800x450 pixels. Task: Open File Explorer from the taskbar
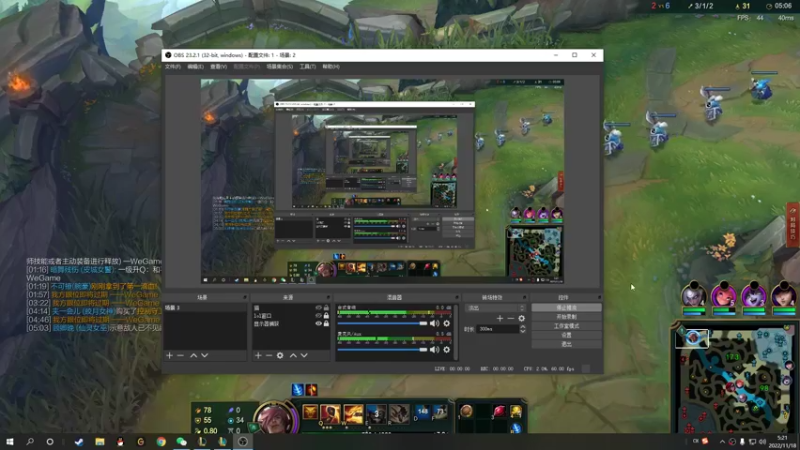pyautogui.click(x=100, y=442)
